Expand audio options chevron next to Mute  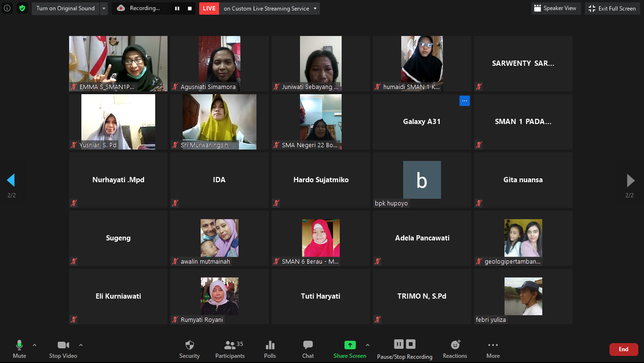coord(35,345)
